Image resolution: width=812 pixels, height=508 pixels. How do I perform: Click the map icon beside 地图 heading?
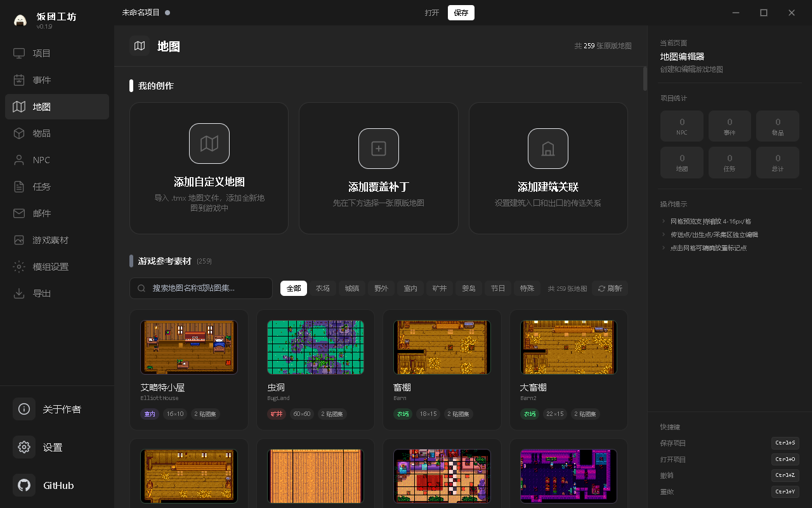(140, 46)
